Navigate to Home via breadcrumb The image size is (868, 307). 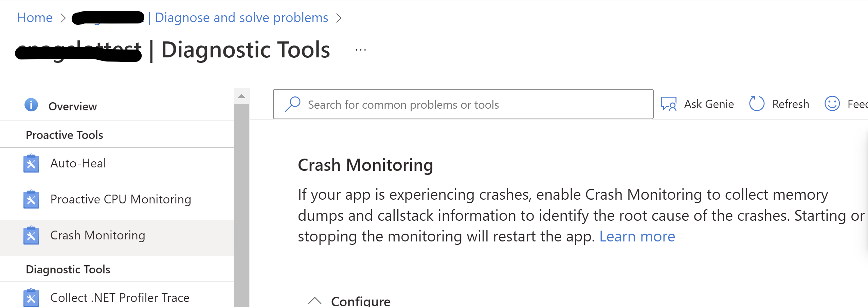(x=34, y=17)
